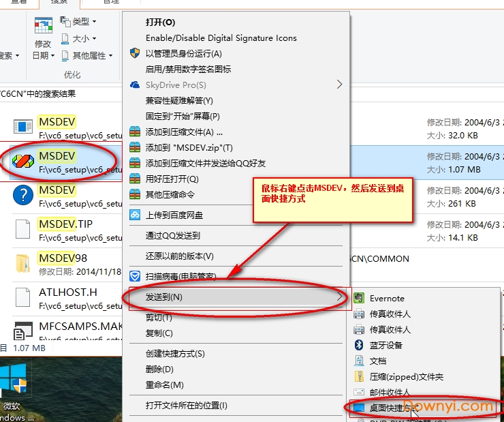Click first 传真收件人 fax icon

(359, 314)
